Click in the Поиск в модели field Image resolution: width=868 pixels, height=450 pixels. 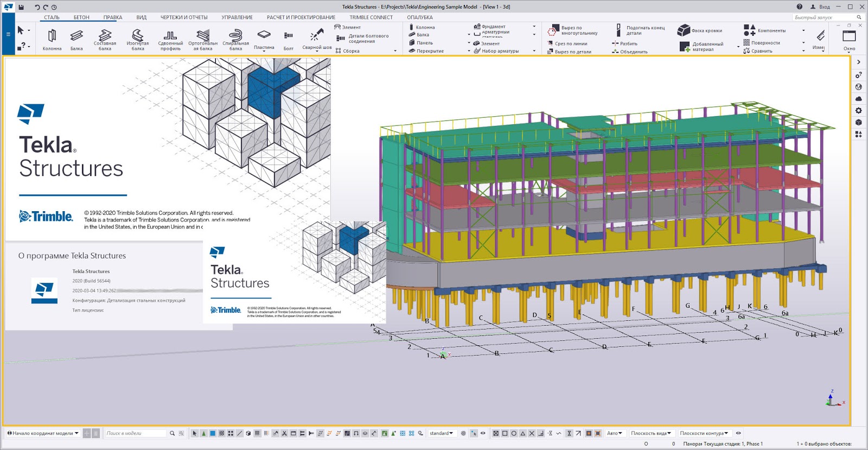tap(136, 433)
